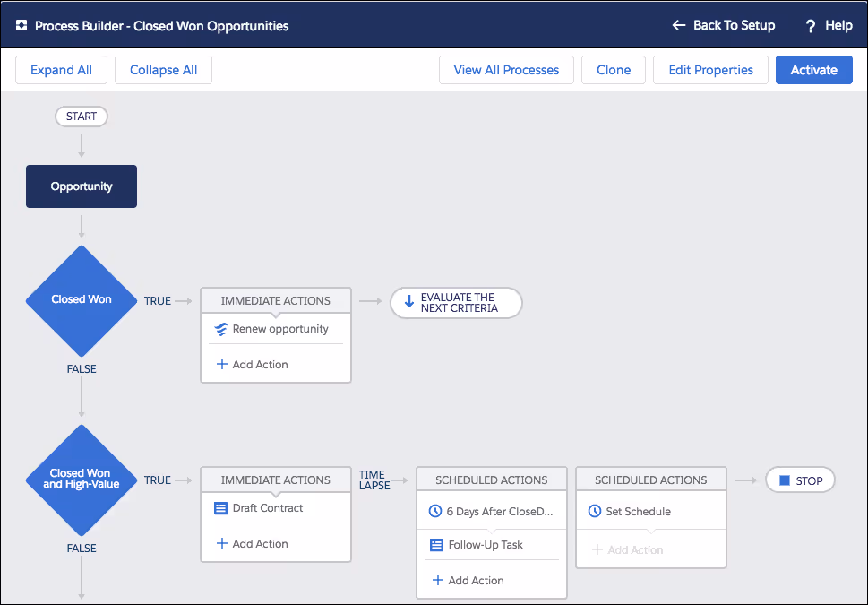Viewport: 868px width, 605px height.
Task: Click the Renew opportunity flow icon
Action: [x=221, y=329]
